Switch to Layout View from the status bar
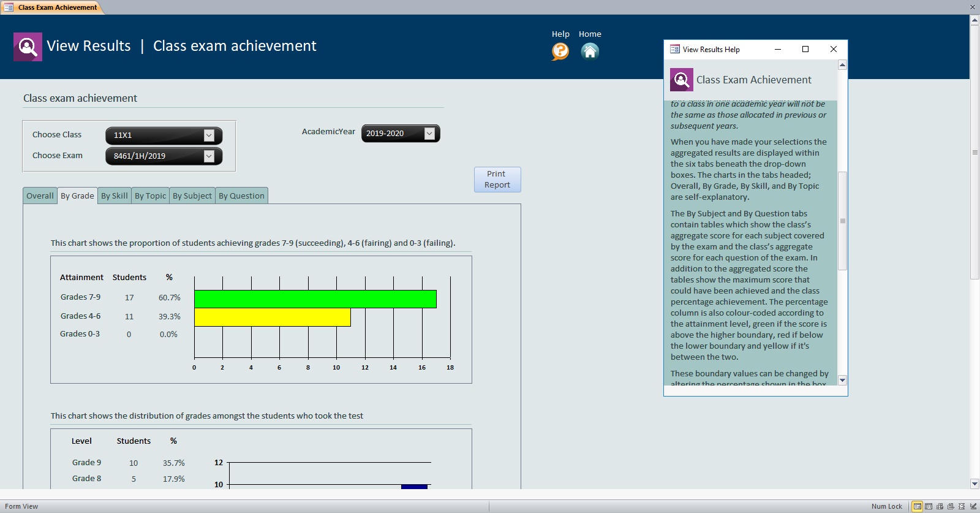The width and height of the screenshot is (980, 513). pyautogui.click(x=962, y=506)
